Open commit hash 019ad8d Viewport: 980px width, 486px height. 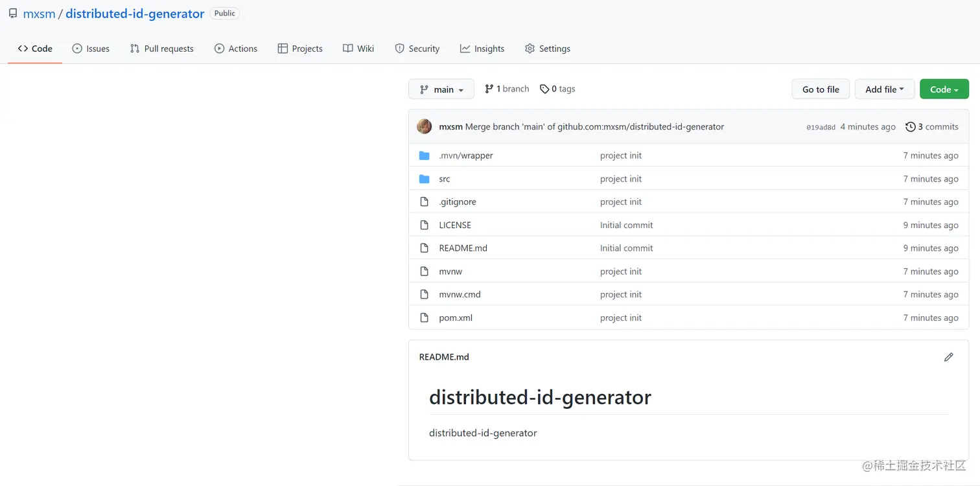pyautogui.click(x=821, y=128)
